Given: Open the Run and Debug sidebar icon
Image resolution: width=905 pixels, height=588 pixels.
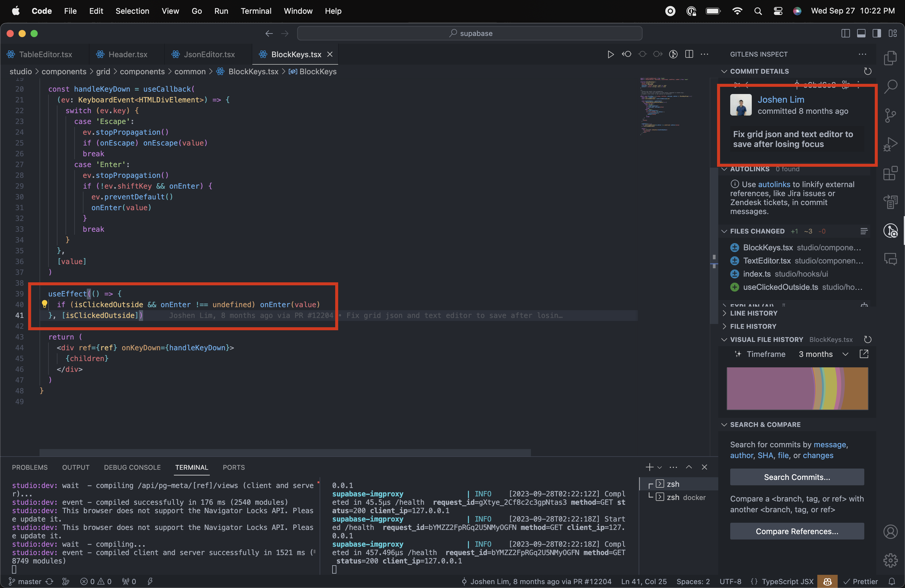Looking at the screenshot, I should click(x=891, y=144).
